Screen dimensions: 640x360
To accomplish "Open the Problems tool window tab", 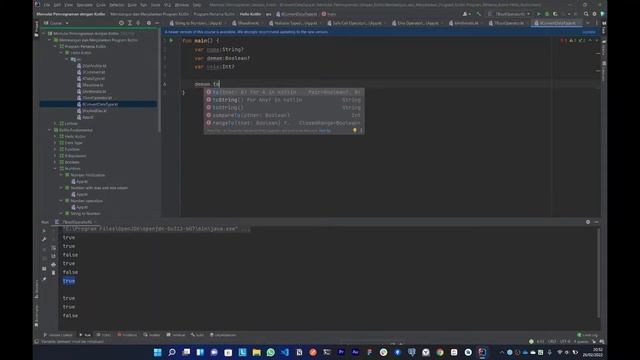I will click(x=127, y=335).
